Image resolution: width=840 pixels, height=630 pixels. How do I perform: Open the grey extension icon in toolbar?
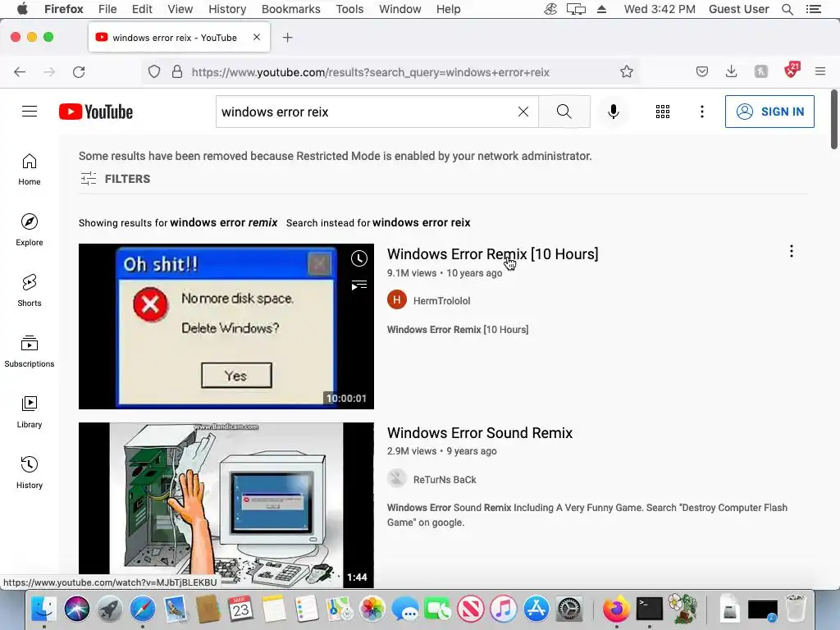tap(760, 72)
